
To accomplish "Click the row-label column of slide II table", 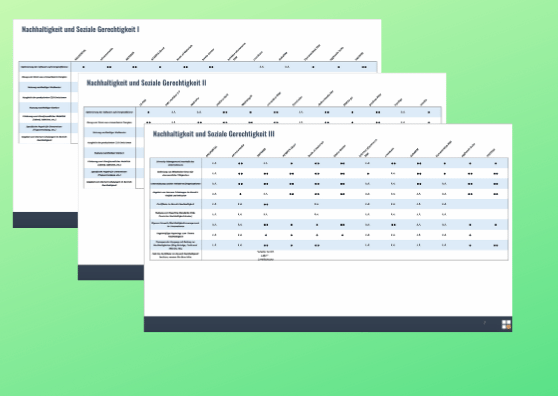I will [x=110, y=147].
